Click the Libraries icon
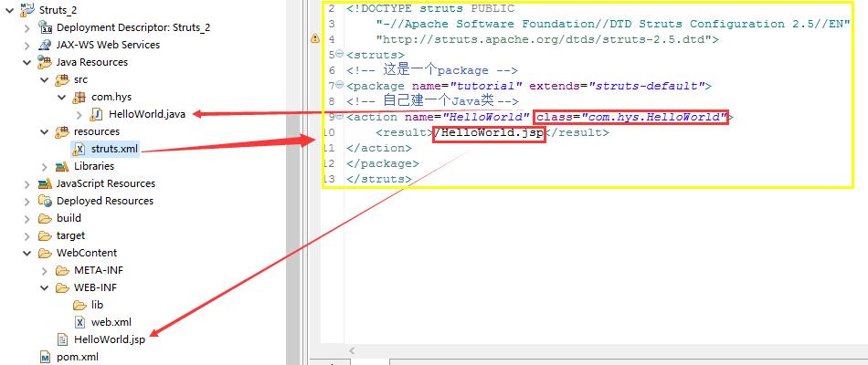The height and width of the screenshot is (365, 868). (x=62, y=166)
